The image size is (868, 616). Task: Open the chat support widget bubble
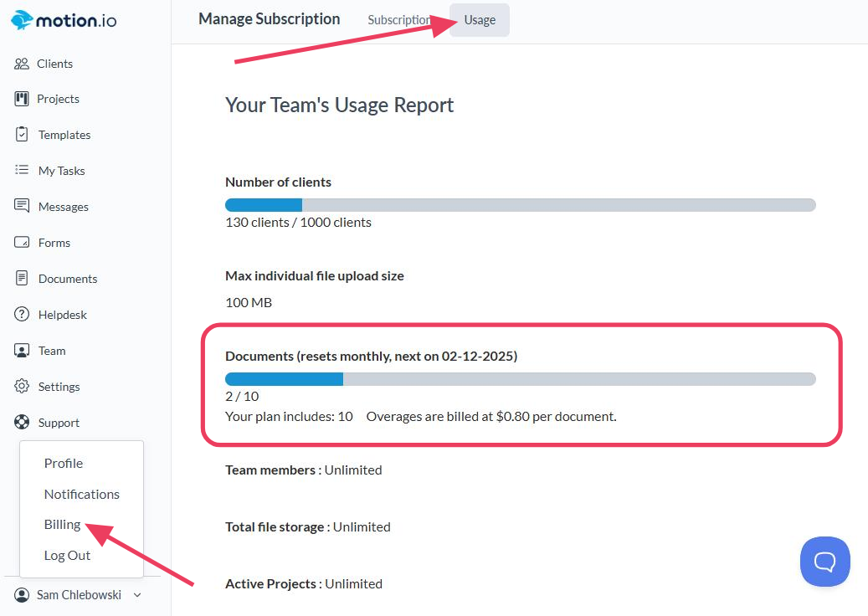pos(824,562)
